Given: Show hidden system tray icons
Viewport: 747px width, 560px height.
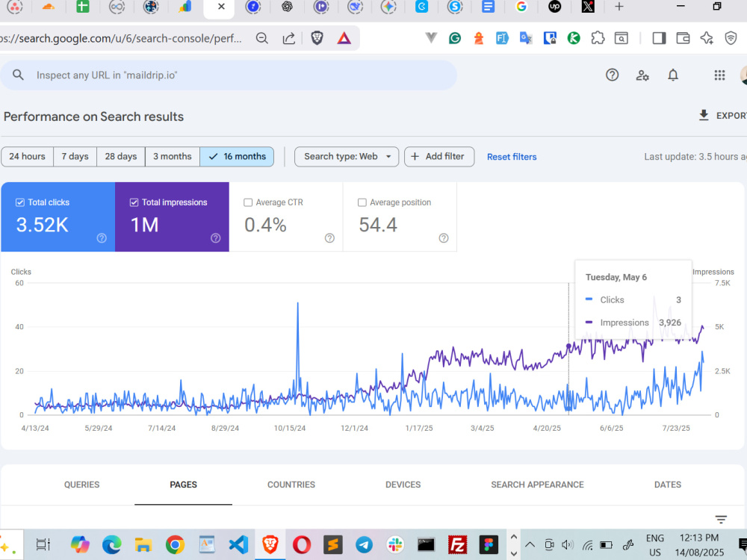Looking at the screenshot, I should [530, 545].
